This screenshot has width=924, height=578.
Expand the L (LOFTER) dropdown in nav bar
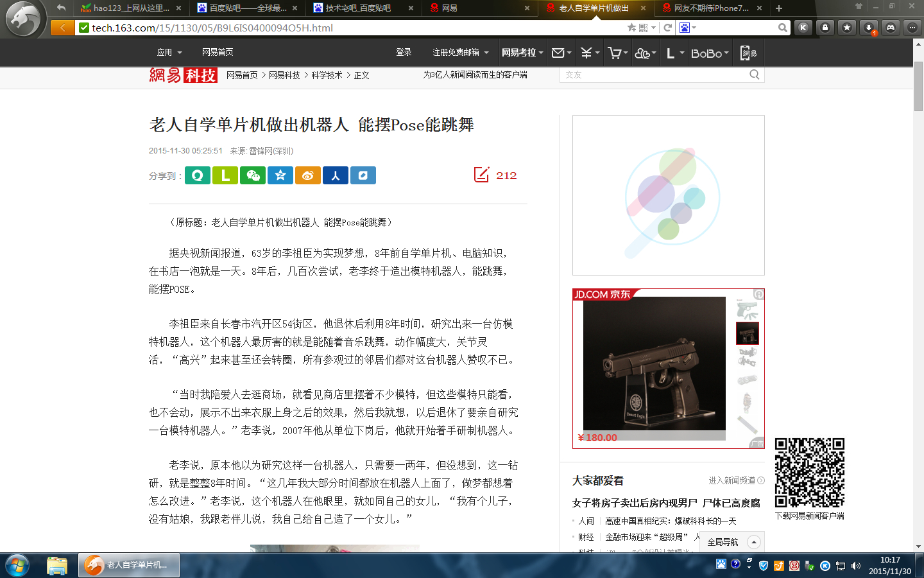tap(675, 53)
